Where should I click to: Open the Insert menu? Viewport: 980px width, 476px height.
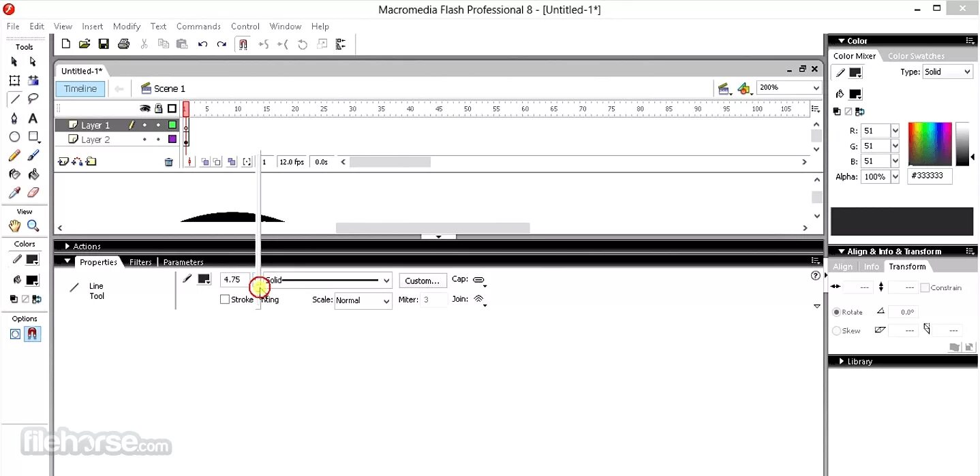tap(93, 27)
